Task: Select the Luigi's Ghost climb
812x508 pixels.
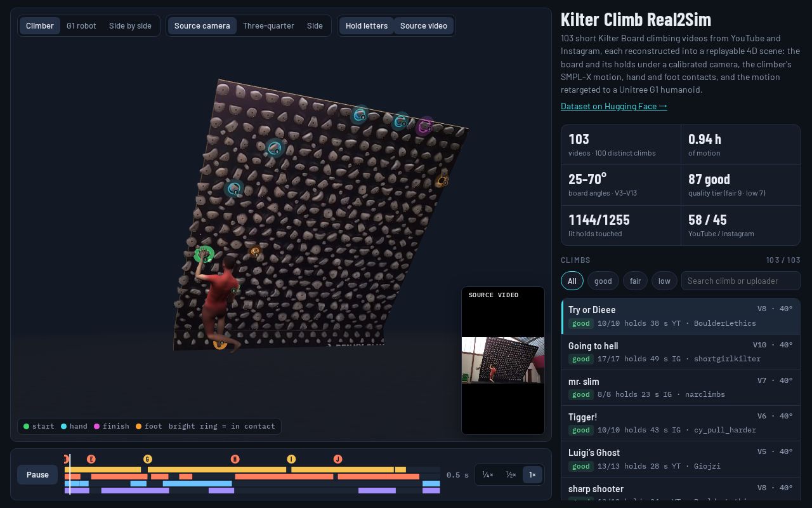Action: click(x=681, y=458)
